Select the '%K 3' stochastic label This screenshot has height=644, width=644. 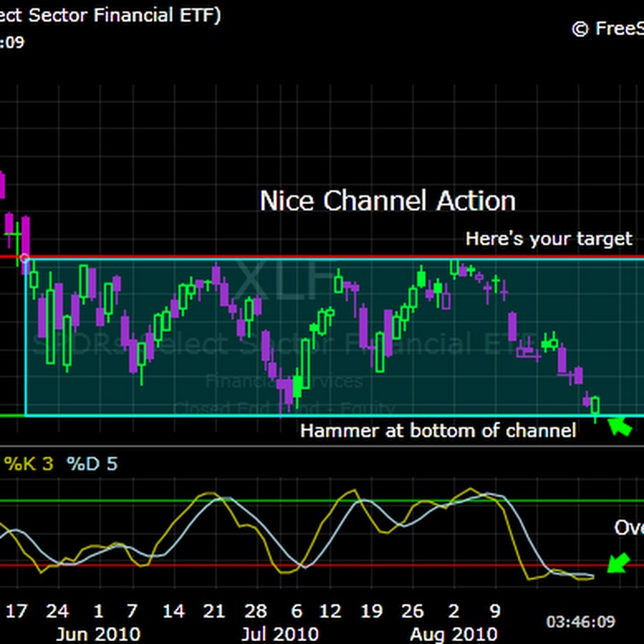click(x=29, y=464)
